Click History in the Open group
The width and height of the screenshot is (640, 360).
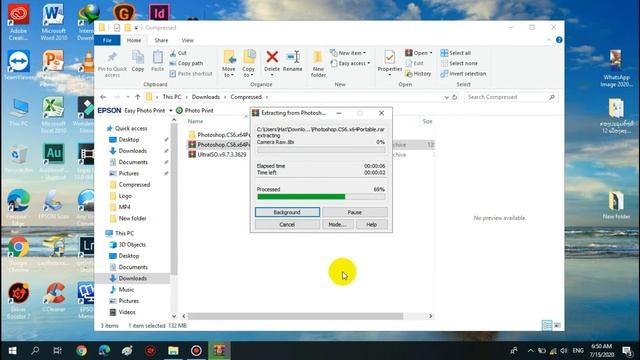tap(418, 73)
